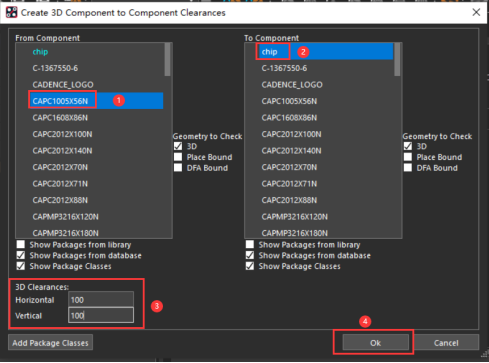Toggle To Component Show Package Classes
This screenshot has width=489, height=363.
tap(250, 266)
